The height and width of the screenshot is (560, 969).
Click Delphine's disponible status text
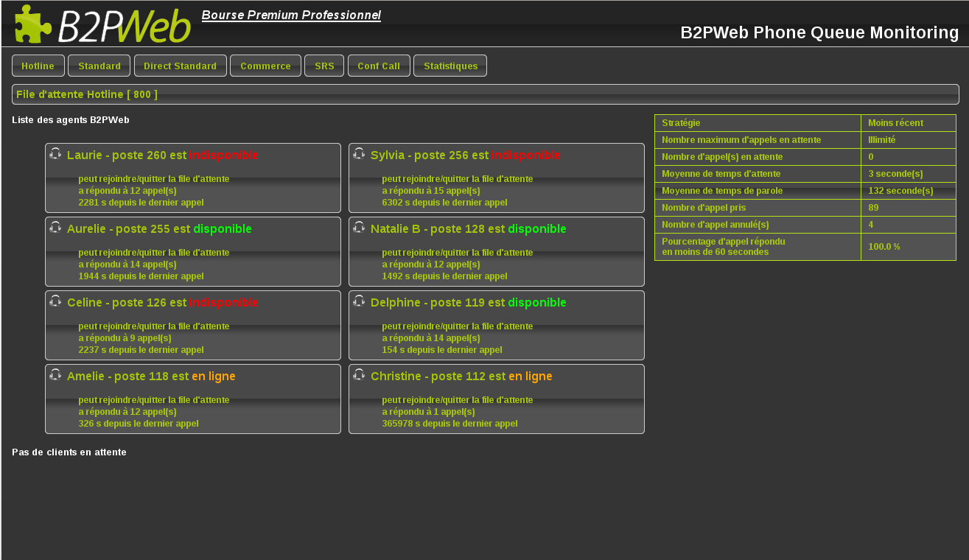point(536,303)
